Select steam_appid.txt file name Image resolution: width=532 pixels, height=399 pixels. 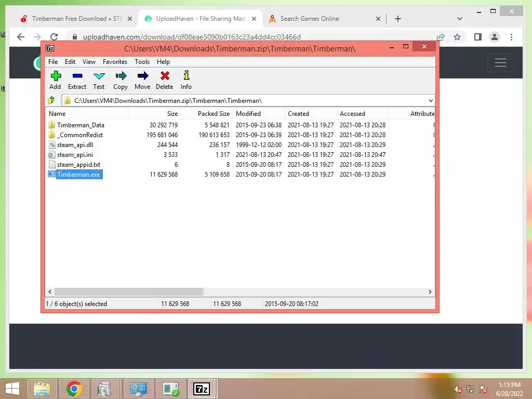pyautogui.click(x=78, y=164)
